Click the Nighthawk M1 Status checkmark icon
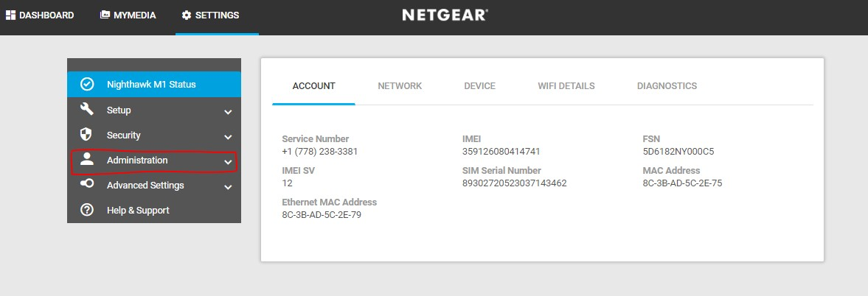The height and width of the screenshot is (296, 868). tap(87, 85)
